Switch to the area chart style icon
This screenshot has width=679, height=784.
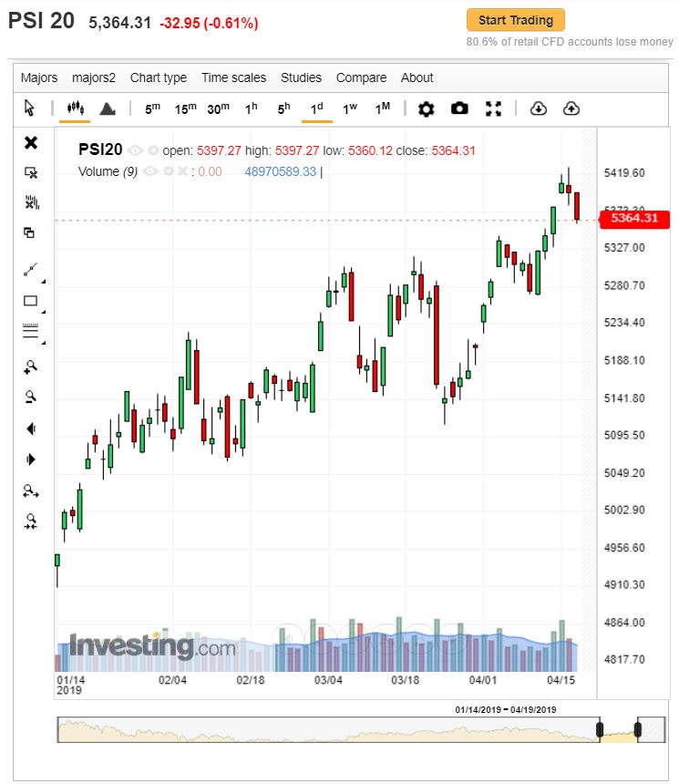[x=107, y=108]
